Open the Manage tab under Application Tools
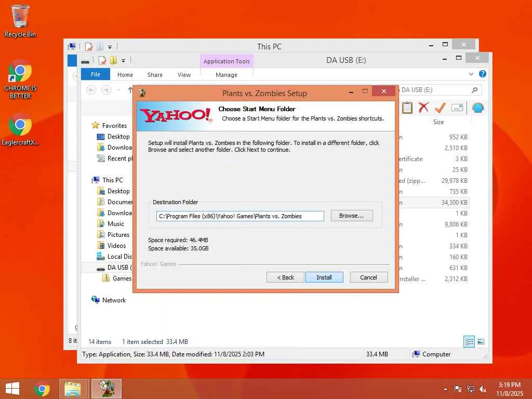The height and width of the screenshot is (399, 532). point(227,75)
